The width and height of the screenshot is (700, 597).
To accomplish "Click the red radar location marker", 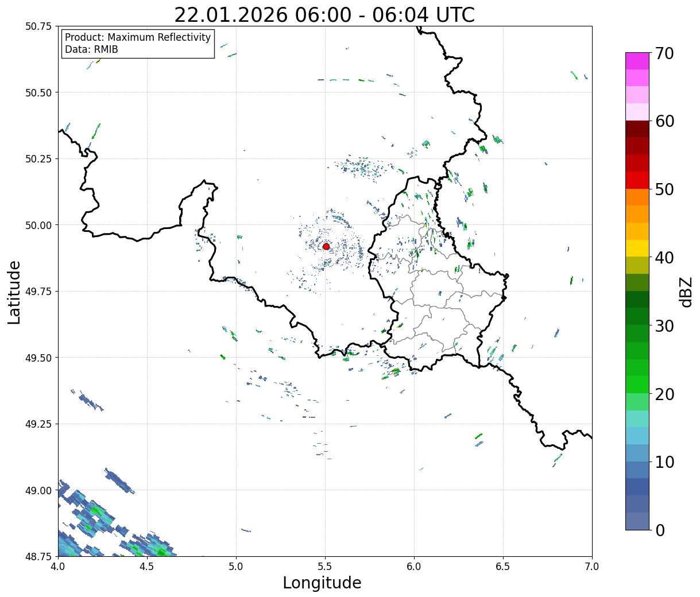I will point(326,246).
